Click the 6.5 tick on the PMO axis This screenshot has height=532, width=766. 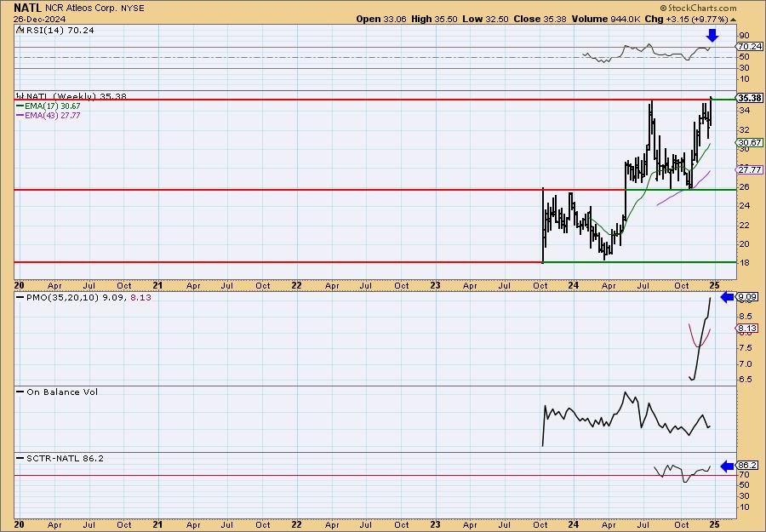point(746,380)
